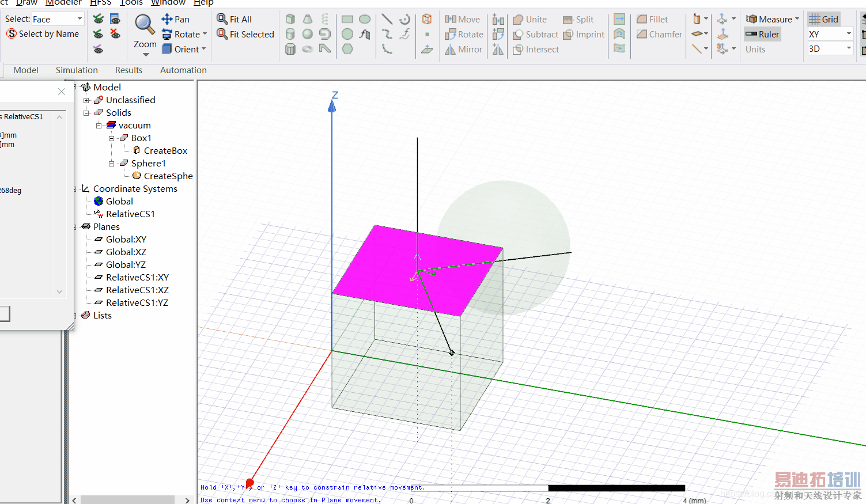
Task: Pick the Draw Rectangle tool
Action: tap(347, 19)
